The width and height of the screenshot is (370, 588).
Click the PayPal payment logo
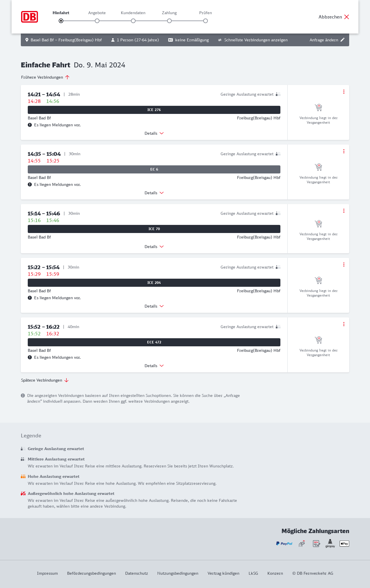[284, 544]
